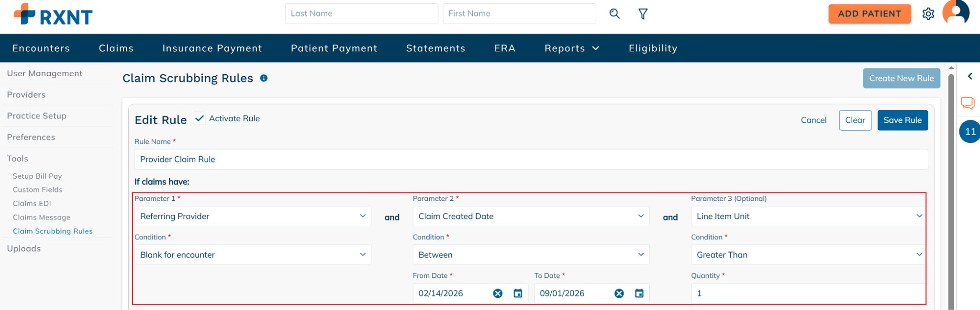Expand the Reports menu
This screenshot has width=980, height=310.
click(572, 48)
